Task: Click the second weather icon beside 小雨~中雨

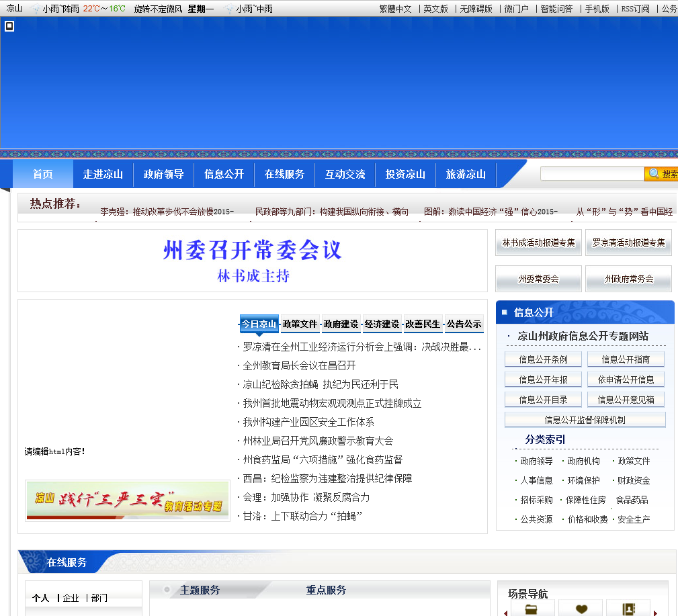Action: click(x=228, y=8)
